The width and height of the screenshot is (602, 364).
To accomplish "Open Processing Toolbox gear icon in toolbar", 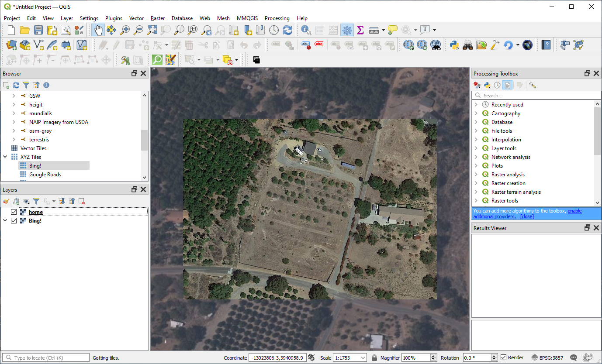I will click(x=347, y=30).
